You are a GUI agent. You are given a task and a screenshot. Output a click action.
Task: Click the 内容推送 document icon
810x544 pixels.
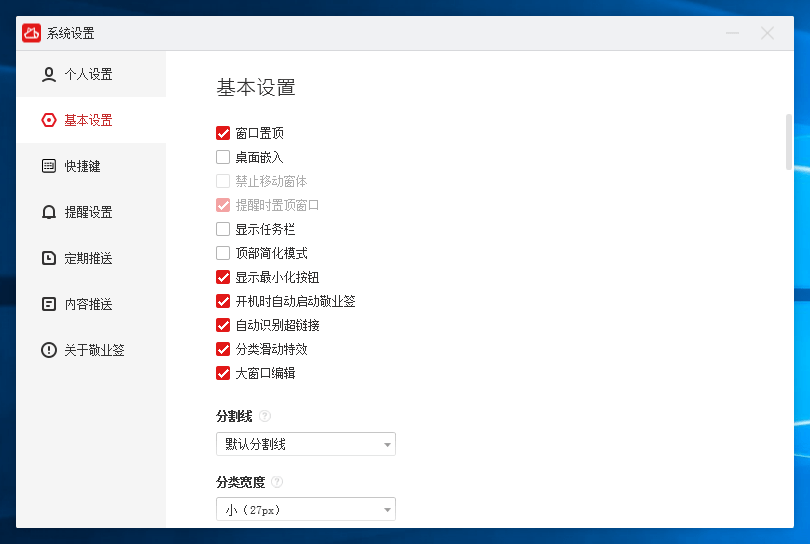point(49,304)
